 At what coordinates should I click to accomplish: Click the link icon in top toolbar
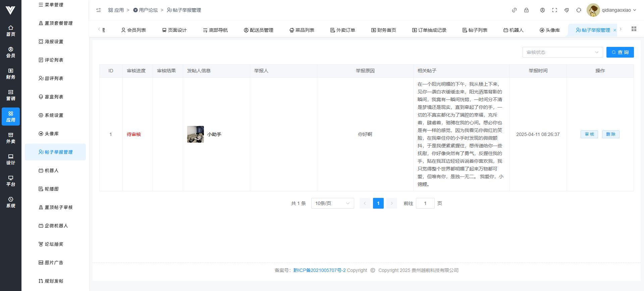point(514,10)
